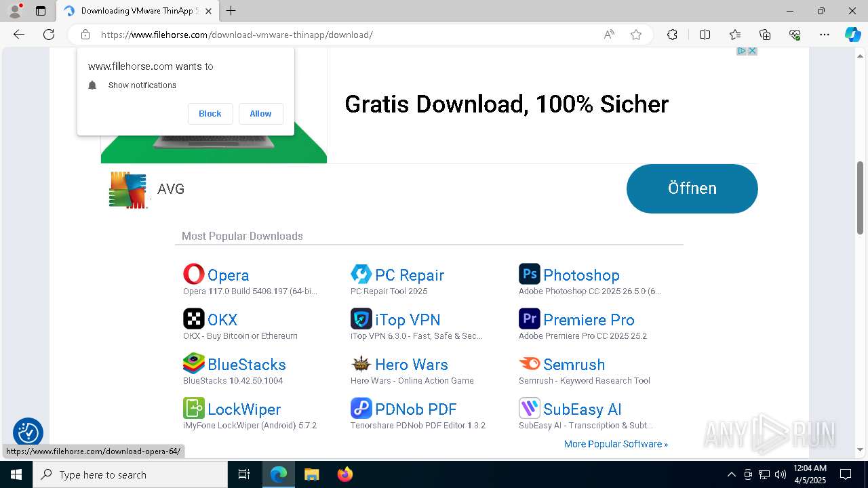Image resolution: width=868 pixels, height=488 pixels.
Task: Open the Hero Wars game icon
Action: point(361,363)
